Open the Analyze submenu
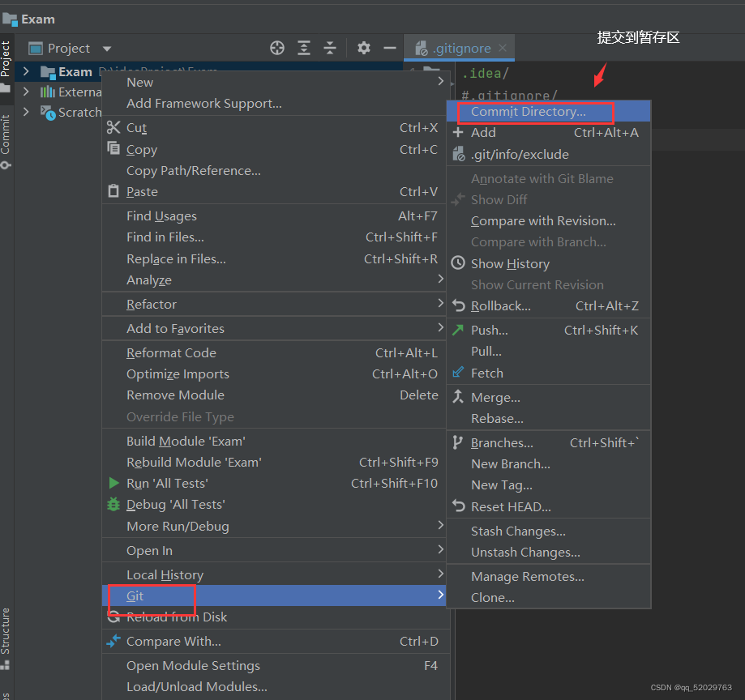Screen dimensions: 745x700 click(x=275, y=280)
